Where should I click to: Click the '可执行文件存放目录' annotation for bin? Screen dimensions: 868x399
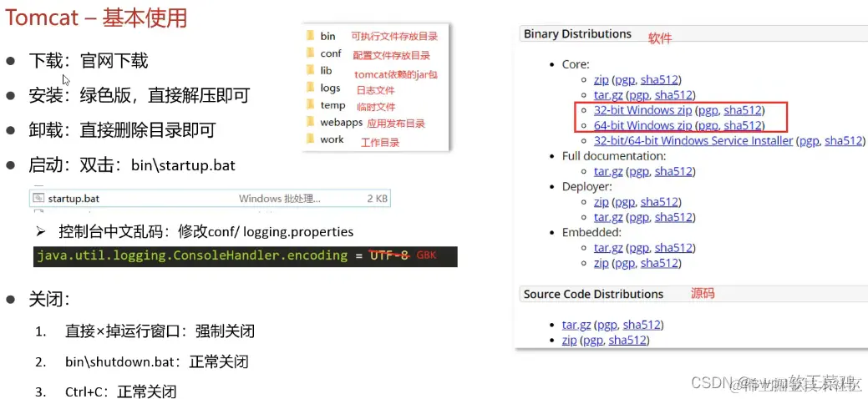point(394,37)
